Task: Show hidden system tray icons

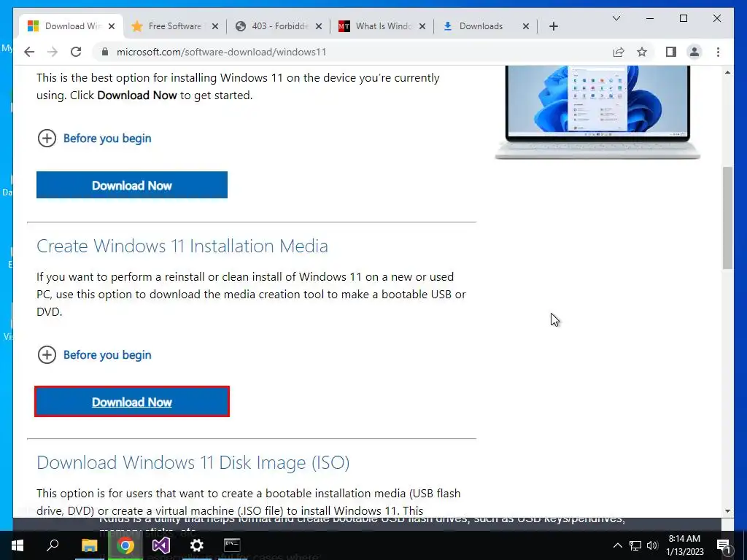Action: 617,545
